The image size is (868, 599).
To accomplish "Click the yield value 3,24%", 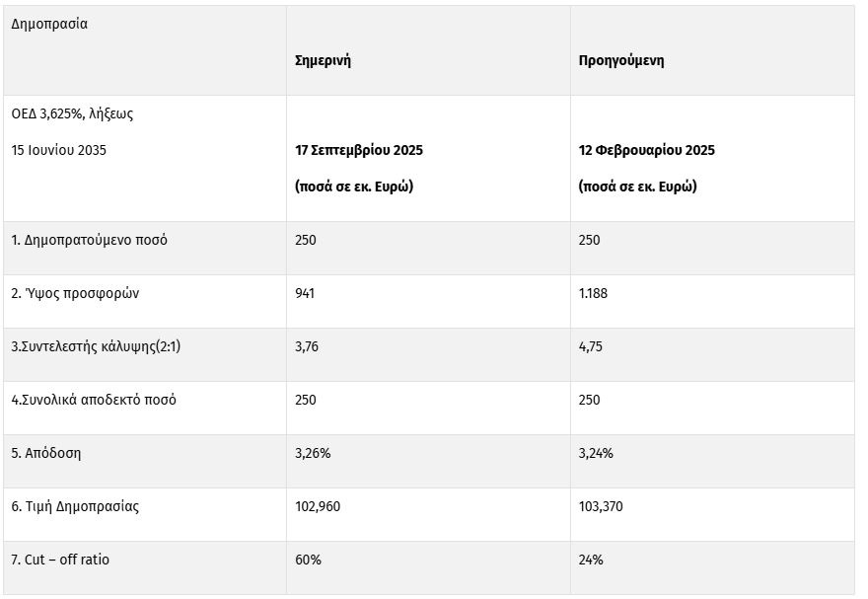I will coord(596,453).
